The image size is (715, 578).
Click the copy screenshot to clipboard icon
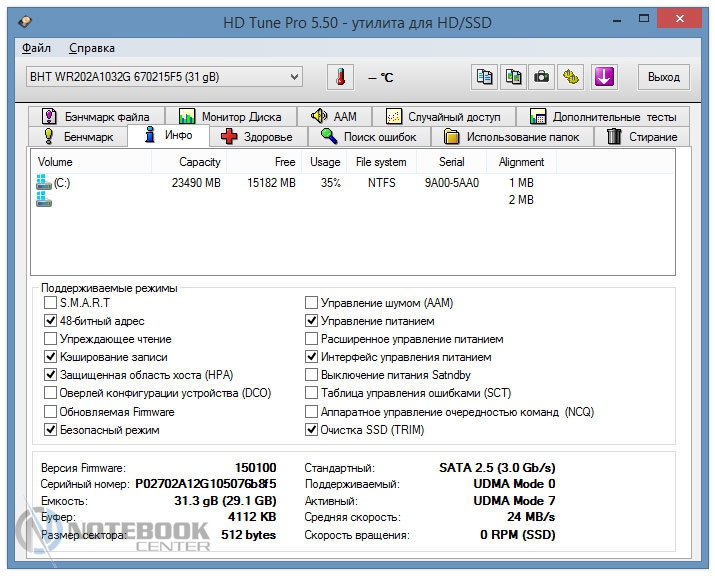point(514,77)
